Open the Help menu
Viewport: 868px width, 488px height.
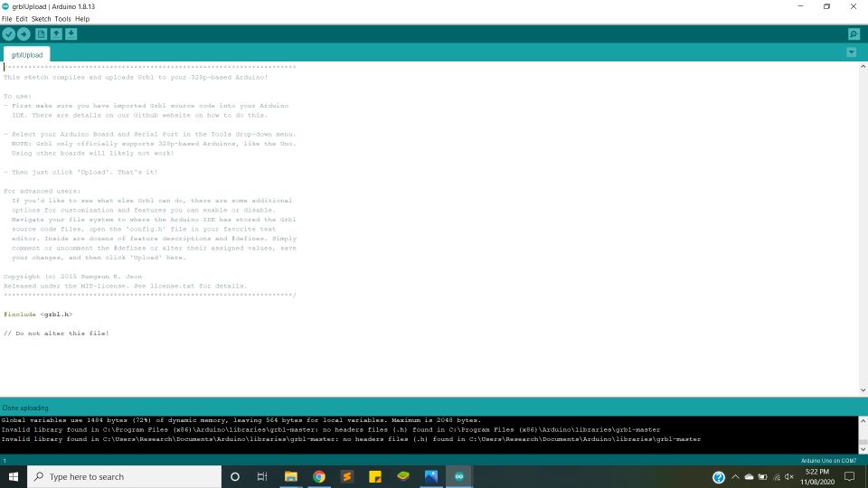pyautogui.click(x=82, y=19)
